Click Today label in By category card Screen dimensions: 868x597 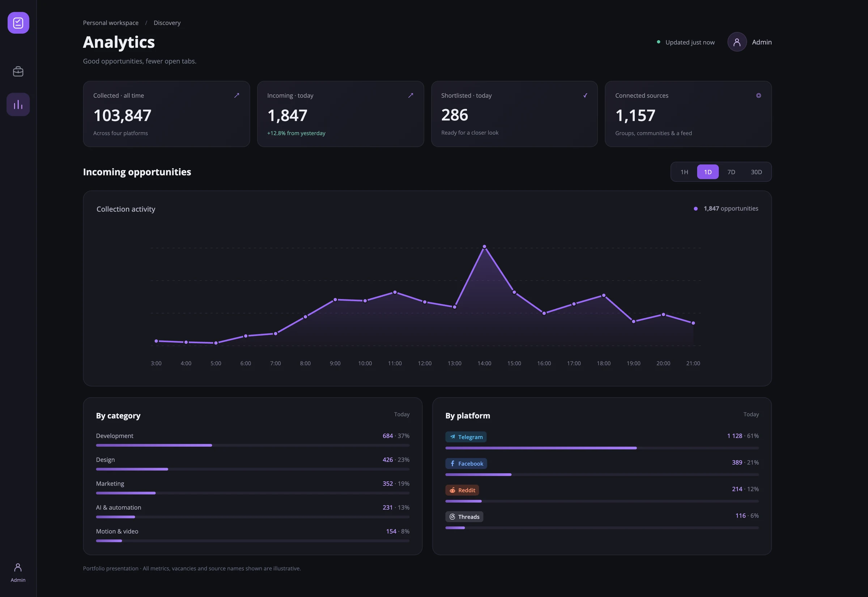coord(402,414)
